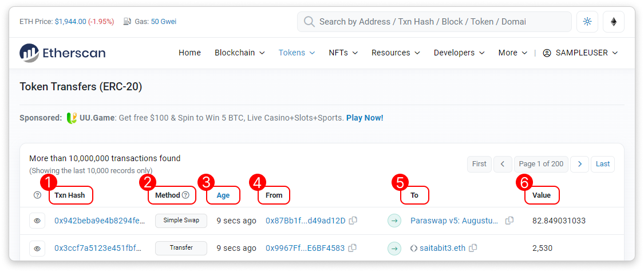Open the Tokens dropdown menu
The image size is (644, 272).
(x=297, y=53)
